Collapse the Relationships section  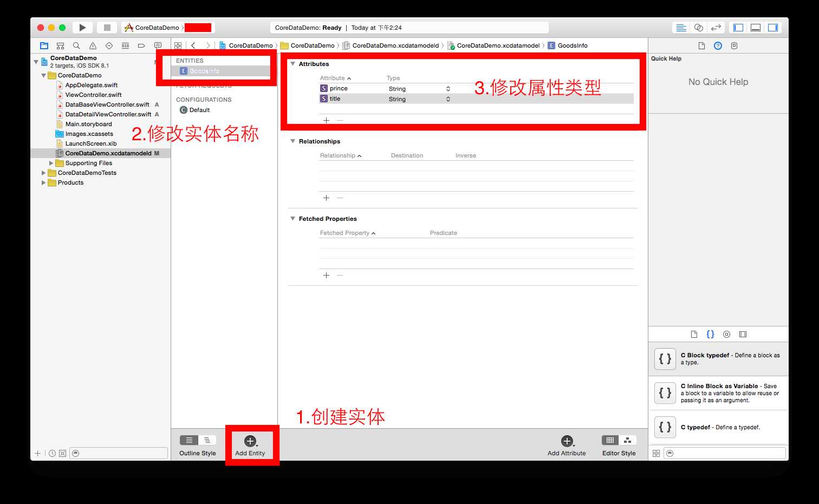(x=292, y=141)
